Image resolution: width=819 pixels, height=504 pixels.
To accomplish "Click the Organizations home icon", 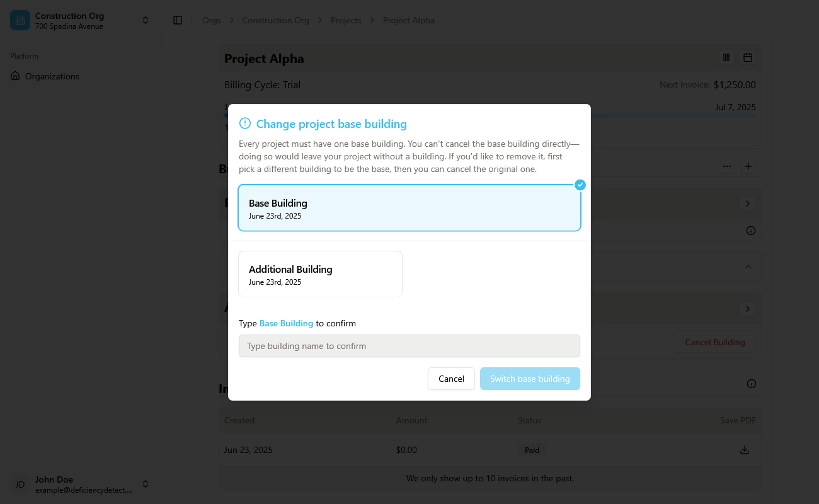I will pyautogui.click(x=16, y=76).
